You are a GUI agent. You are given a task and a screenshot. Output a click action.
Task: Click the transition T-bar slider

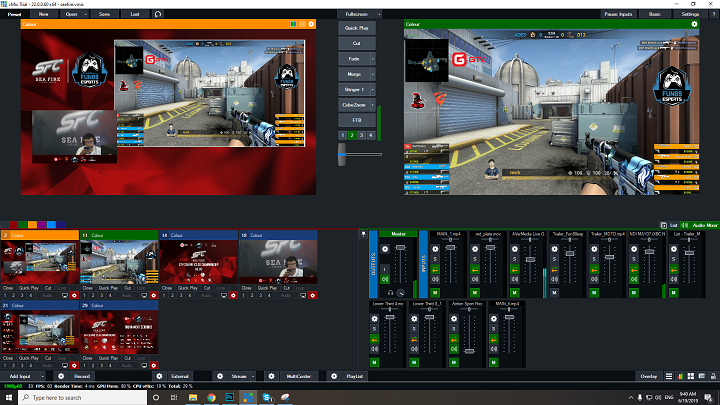[342, 154]
